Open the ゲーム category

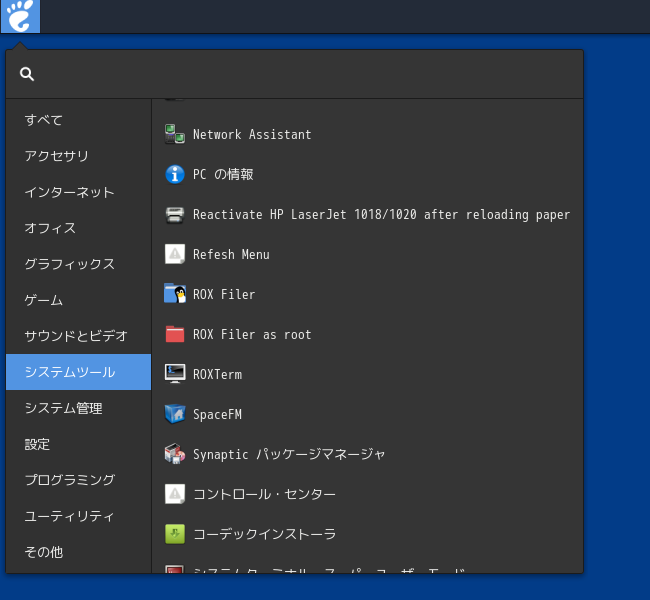click(78, 300)
